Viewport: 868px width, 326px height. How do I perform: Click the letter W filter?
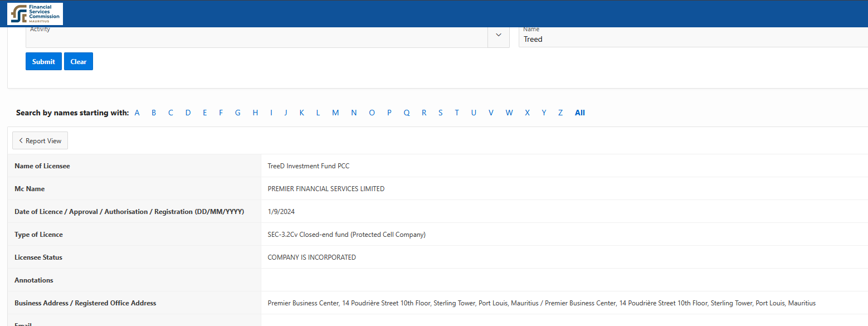click(509, 113)
